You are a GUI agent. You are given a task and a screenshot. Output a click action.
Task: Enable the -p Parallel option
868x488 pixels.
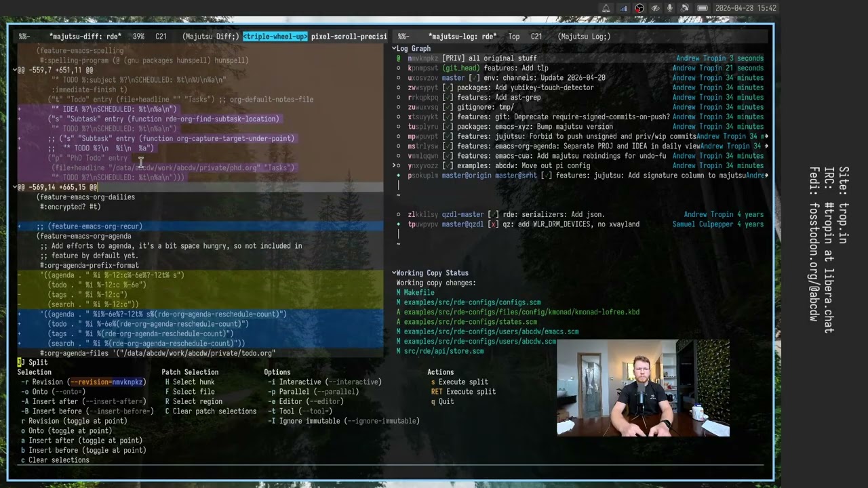pos(313,392)
